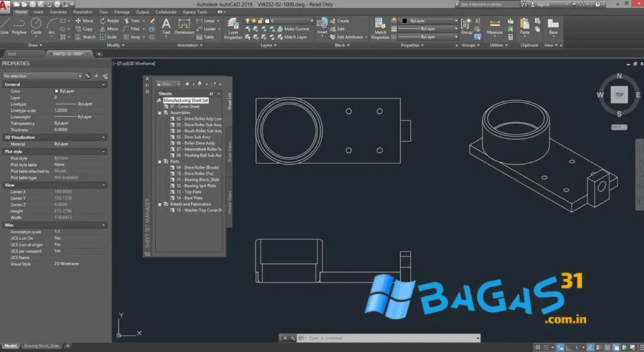Screen dimensions: 644x352
Task: Click Match Properties tool
Action: click(380, 28)
